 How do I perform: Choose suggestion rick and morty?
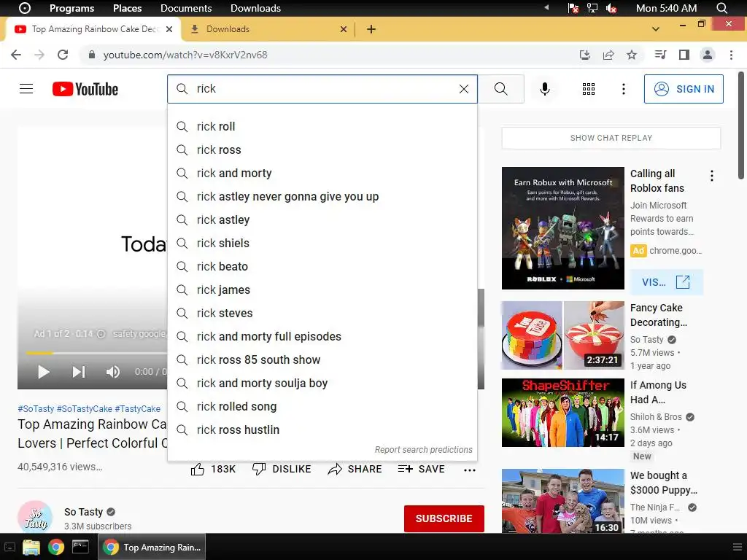pyautogui.click(x=322, y=173)
